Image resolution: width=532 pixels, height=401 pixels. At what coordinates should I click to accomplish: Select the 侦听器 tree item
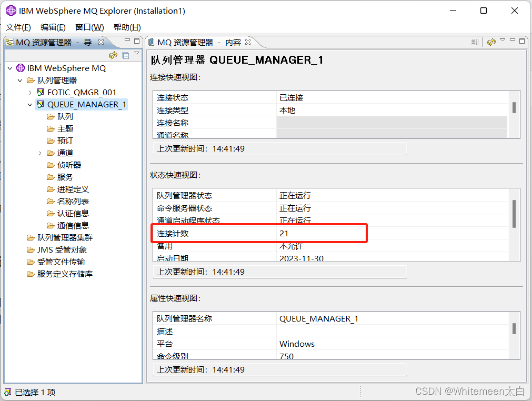(x=68, y=165)
